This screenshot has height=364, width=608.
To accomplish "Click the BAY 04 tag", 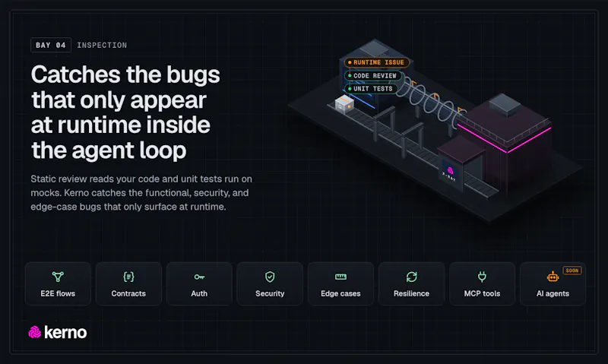I will pos(51,45).
